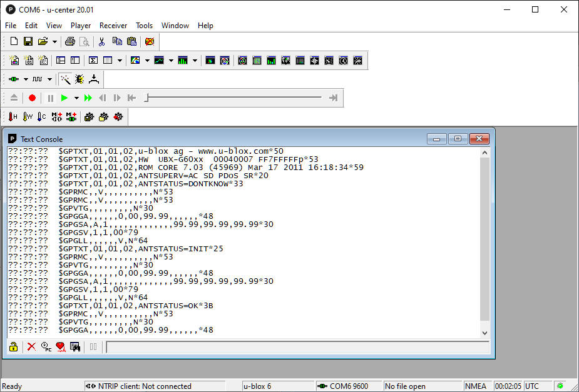Click the gear icon with a floppy disk
579x392 pixels.
click(x=89, y=117)
